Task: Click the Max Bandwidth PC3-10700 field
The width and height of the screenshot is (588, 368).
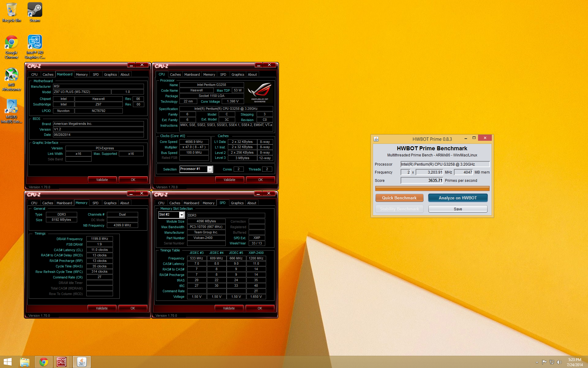Action: (x=206, y=227)
